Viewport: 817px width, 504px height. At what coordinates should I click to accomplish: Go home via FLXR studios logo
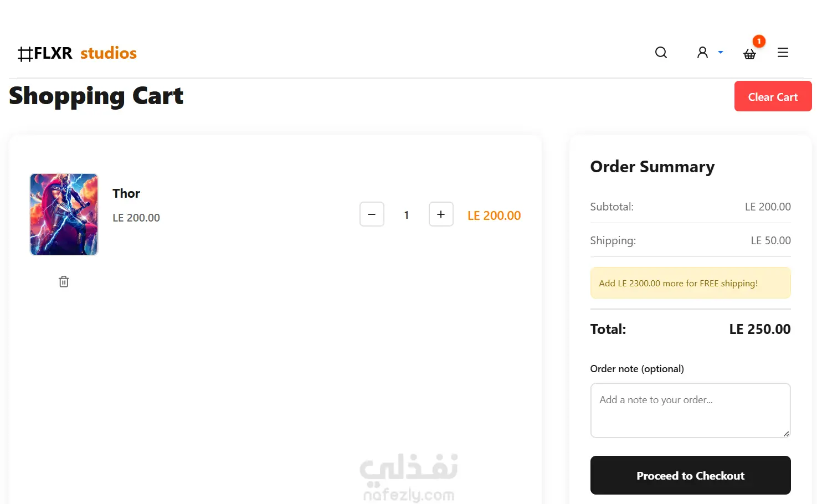[77, 53]
